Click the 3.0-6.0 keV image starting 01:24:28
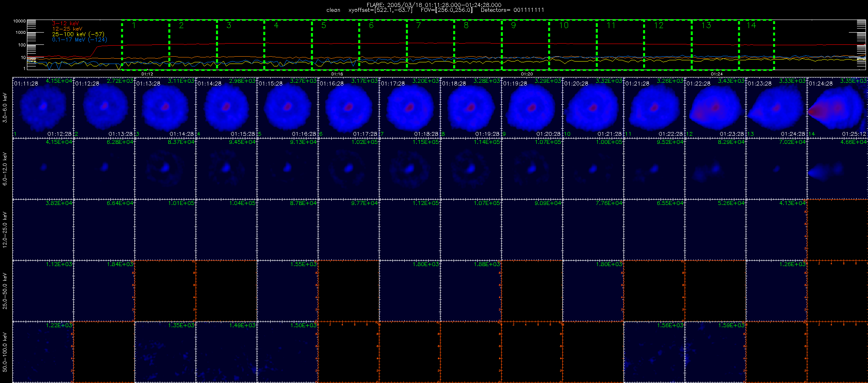This screenshot has width=868, height=383. click(x=837, y=107)
